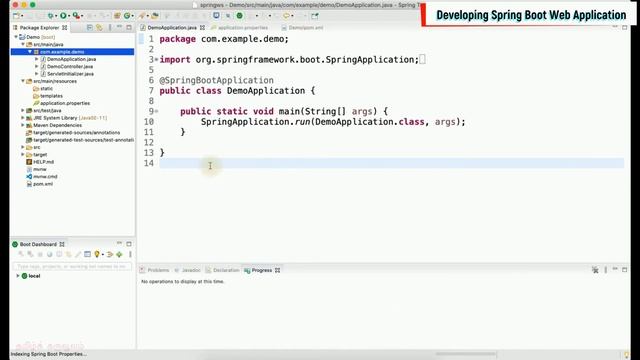Click the green Spring Boot toolbar icon
This screenshot has height=360, width=640.
click(240, 16)
